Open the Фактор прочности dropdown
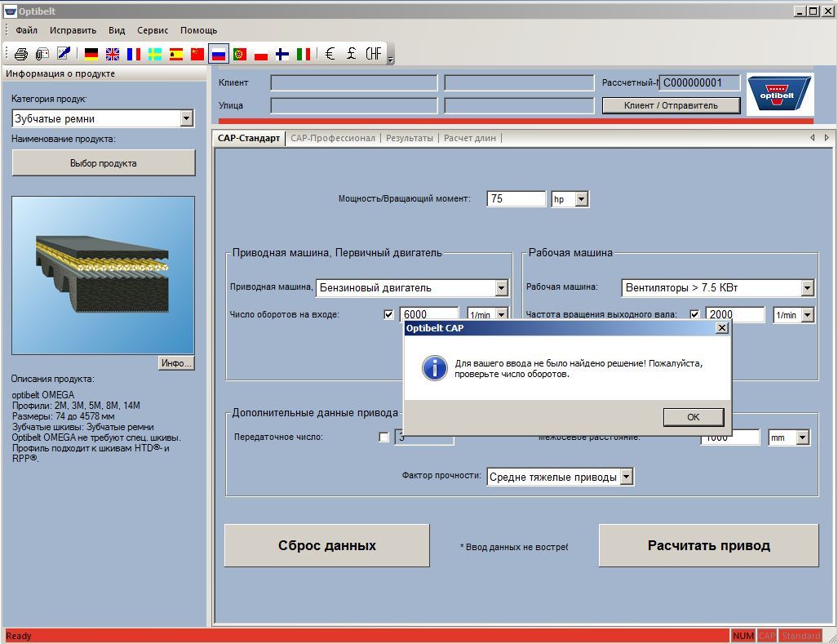The width and height of the screenshot is (838, 644). (x=626, y=477)
